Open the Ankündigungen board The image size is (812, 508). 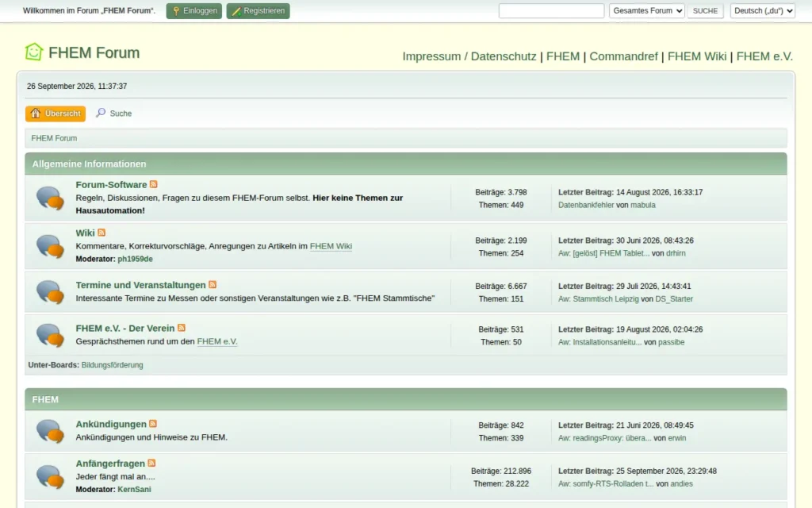(111, 424)
